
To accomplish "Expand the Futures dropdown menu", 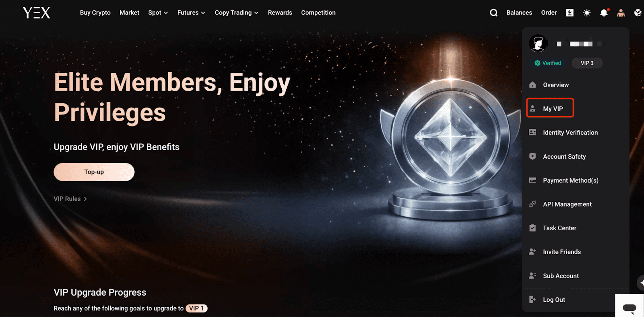I will tap(191, 13).
